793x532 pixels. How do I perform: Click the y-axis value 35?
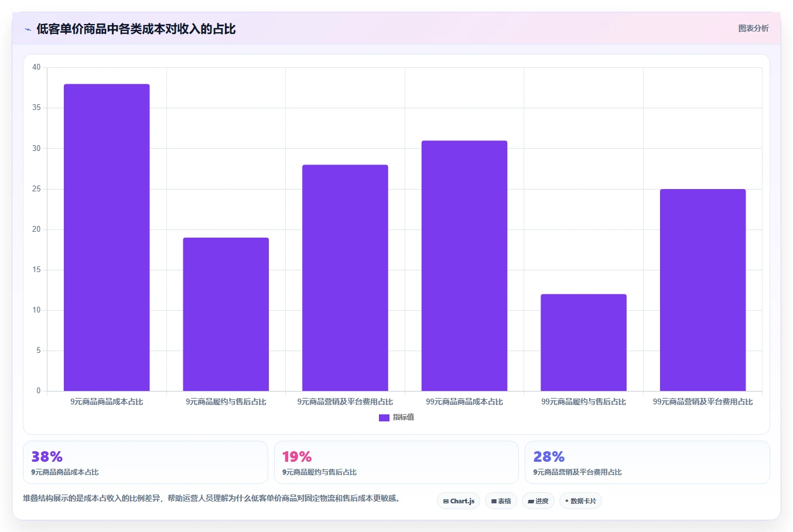[x=36, y=108]
